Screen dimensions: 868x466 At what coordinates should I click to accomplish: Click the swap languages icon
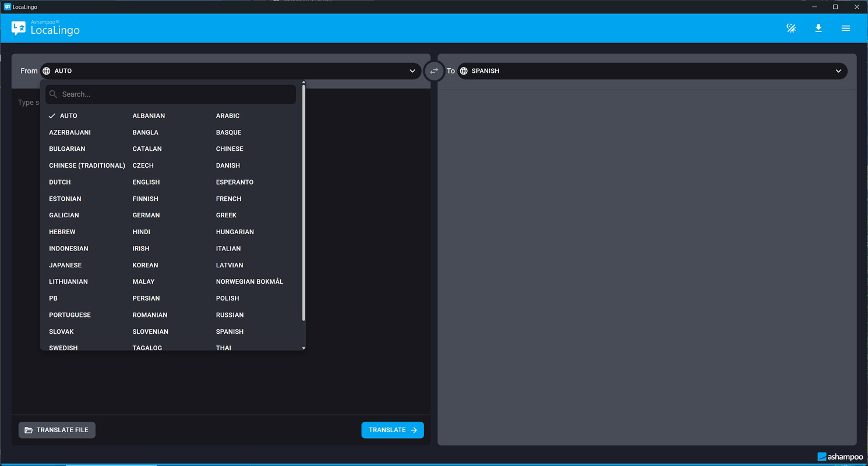[x=434, y=71]
